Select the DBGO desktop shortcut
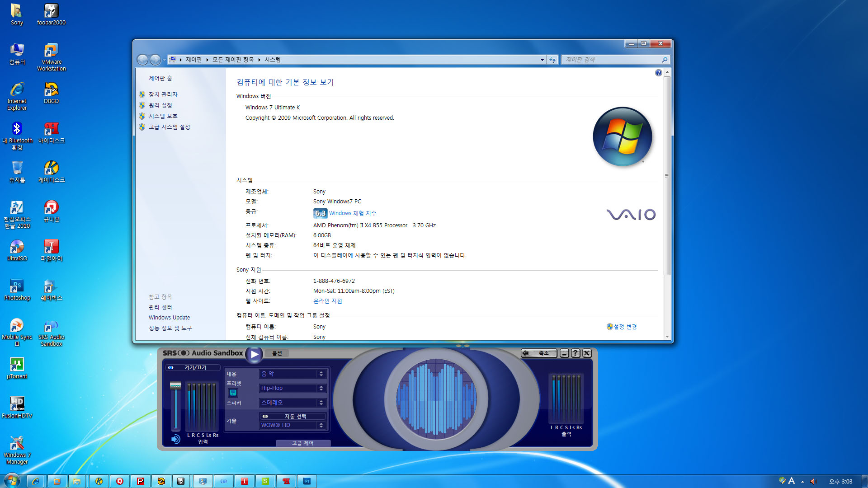This screenshot has height=488, width=868. 51,93
